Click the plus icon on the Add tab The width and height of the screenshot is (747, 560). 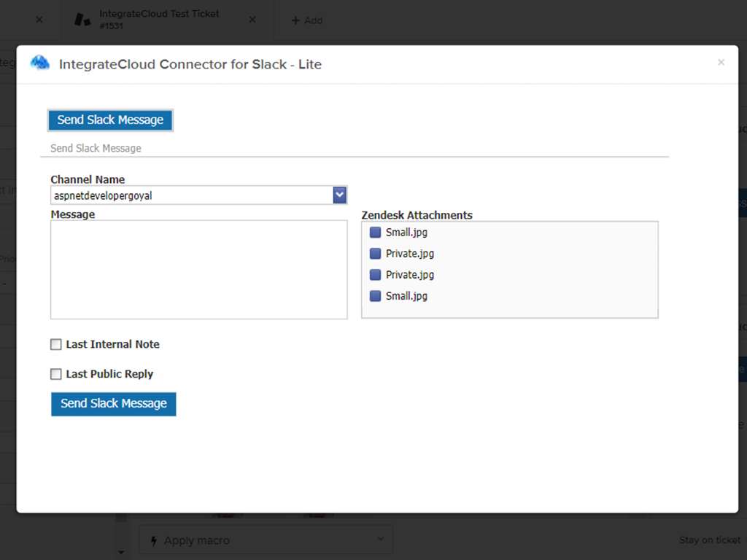tap(296, 20)
